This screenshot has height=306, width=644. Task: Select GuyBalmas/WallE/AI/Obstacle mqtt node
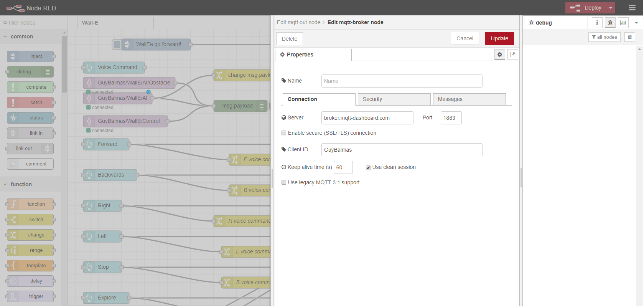[129, 83]
